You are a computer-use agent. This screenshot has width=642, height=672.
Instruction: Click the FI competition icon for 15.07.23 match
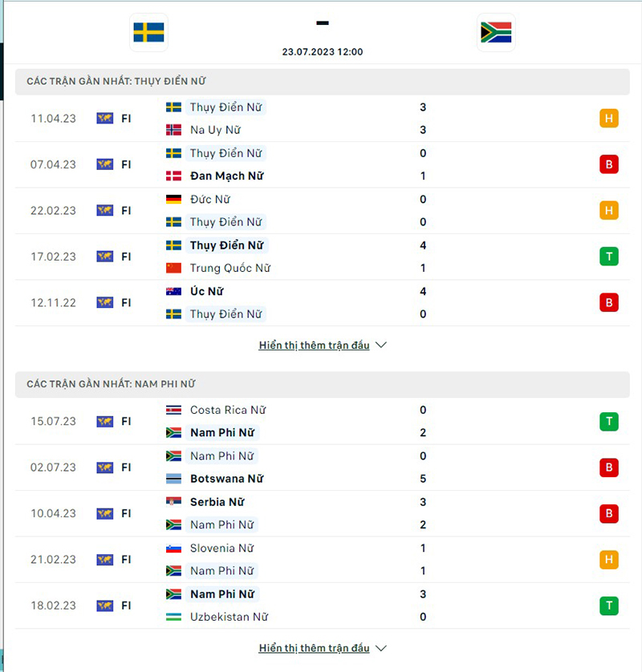(105, 421)
